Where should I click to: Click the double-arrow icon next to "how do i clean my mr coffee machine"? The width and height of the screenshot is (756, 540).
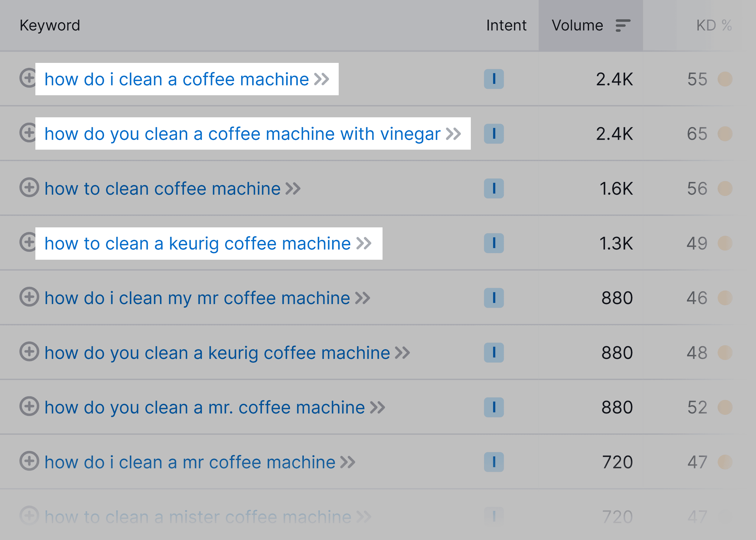[363, 298]
